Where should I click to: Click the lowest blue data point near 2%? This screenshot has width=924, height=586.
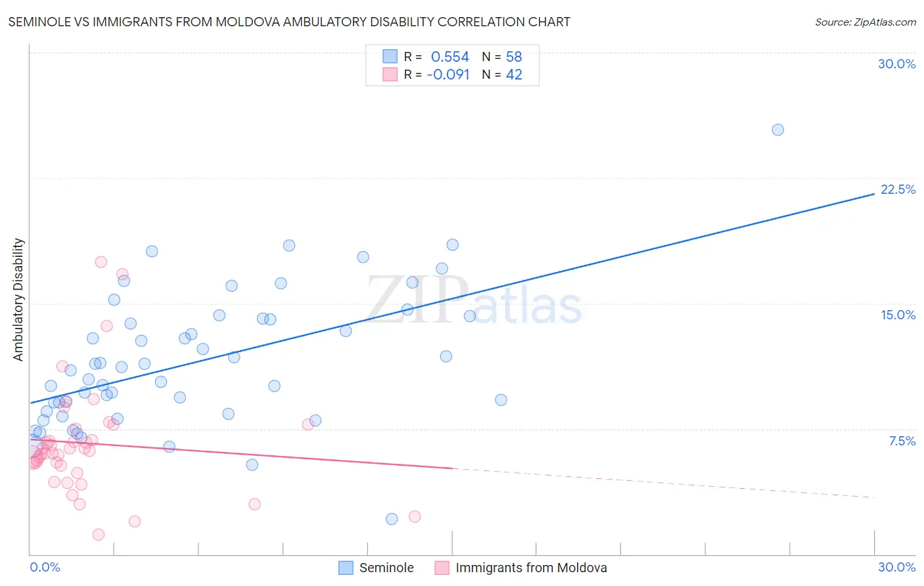pos(392,519)
